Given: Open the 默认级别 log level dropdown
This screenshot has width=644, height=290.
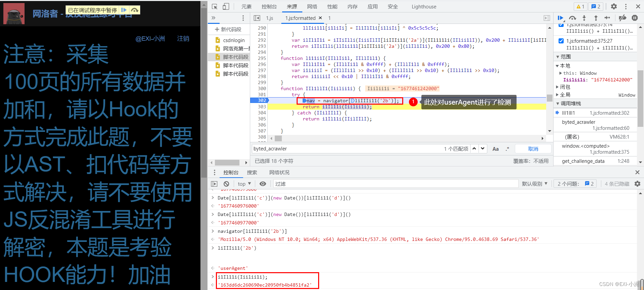Looking at the screenshot, I should 535,184.
